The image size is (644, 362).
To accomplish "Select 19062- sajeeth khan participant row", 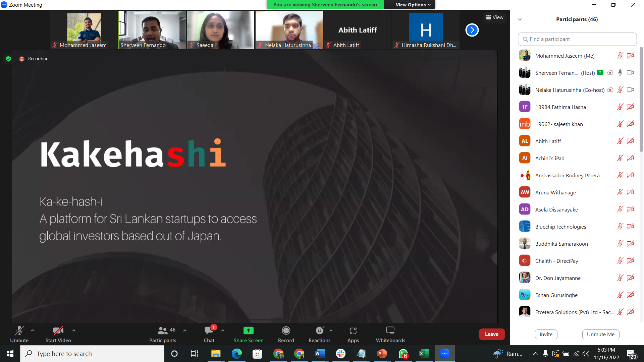I will 577,124.
